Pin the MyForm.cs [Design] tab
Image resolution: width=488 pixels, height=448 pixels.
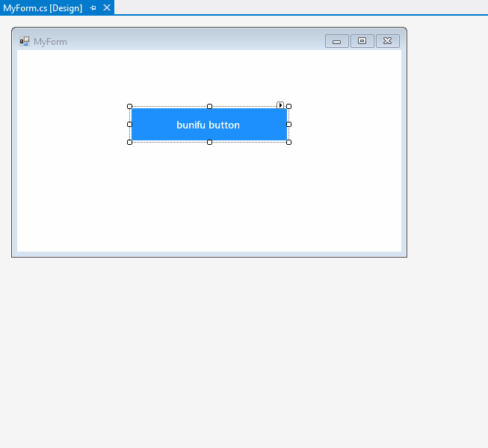(x=93, y=7)
